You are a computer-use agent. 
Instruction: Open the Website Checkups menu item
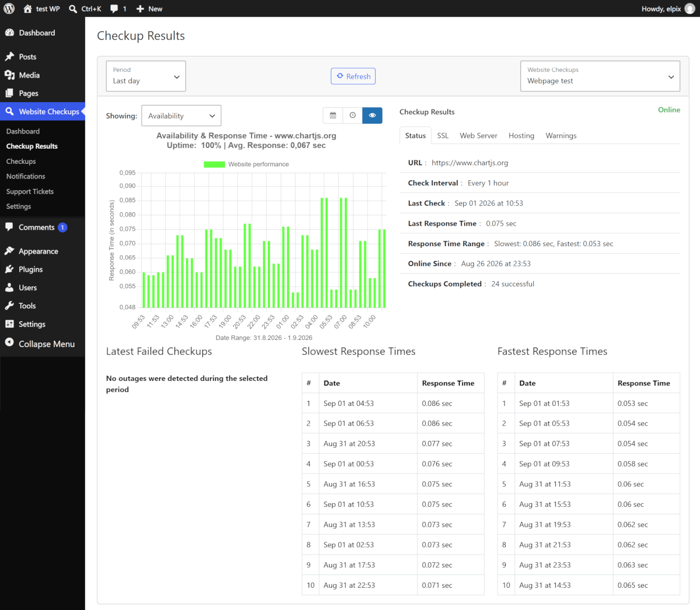pos(43,111)
